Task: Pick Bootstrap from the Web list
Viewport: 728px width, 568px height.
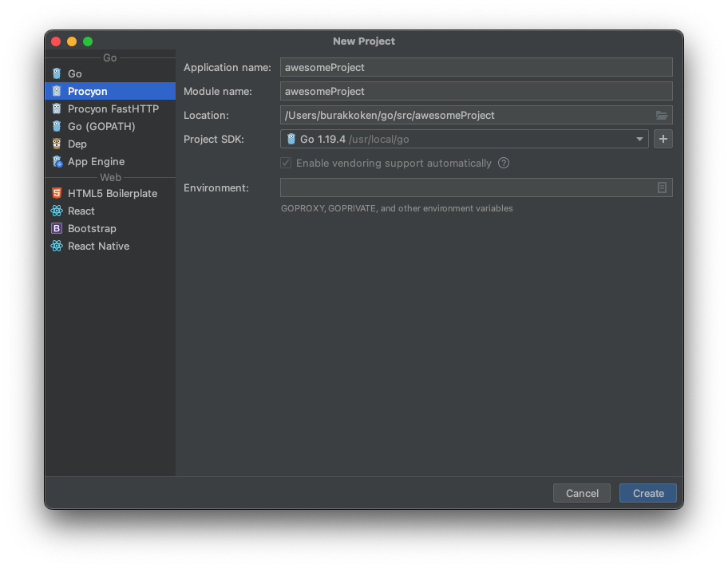Action: click(x=110, y=228)
